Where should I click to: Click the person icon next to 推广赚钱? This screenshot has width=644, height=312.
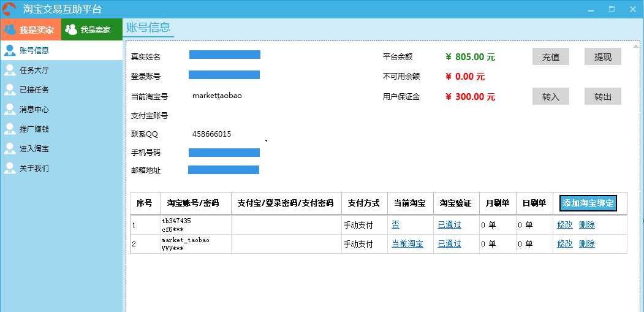pos(9,129)
